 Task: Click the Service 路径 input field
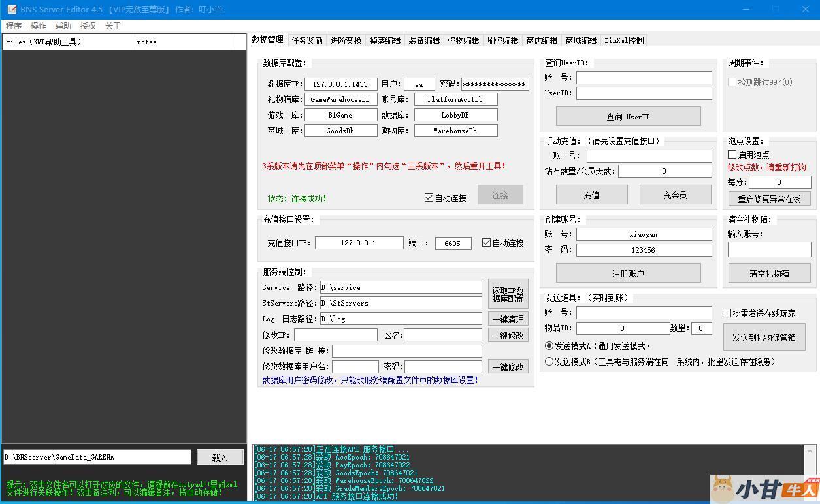[401, 287]
